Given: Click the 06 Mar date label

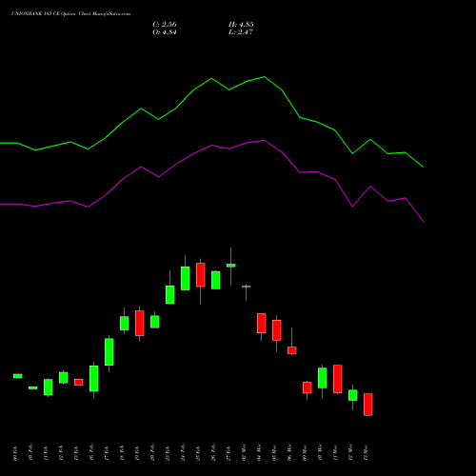Looking at the screenshot, I should pos(289,452).
